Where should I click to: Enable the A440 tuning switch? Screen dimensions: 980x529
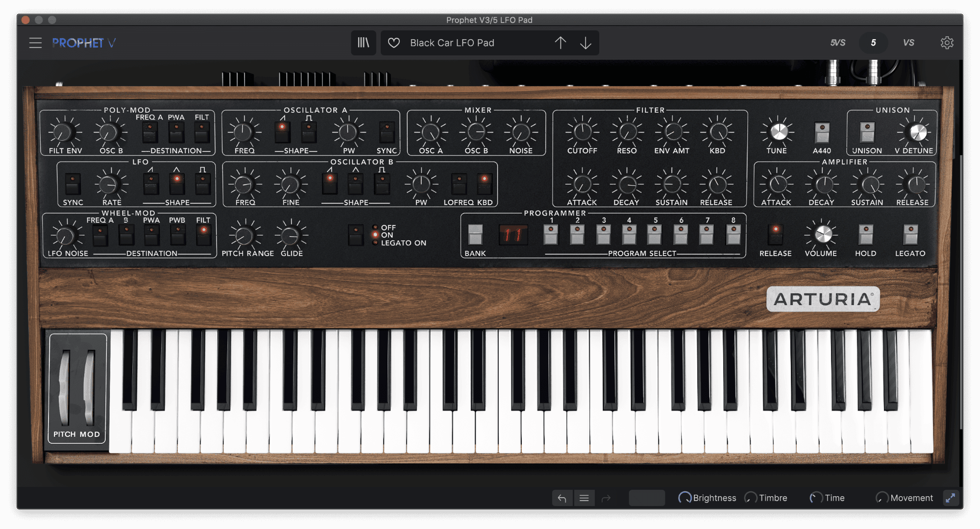pyautogui.click(x=822, y=132)
